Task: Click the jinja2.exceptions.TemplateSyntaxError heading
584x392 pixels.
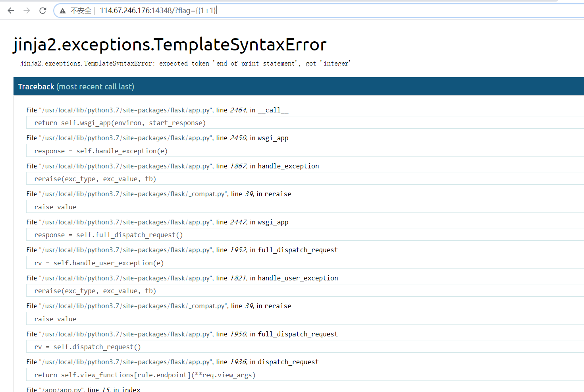Action: (170, 44)
